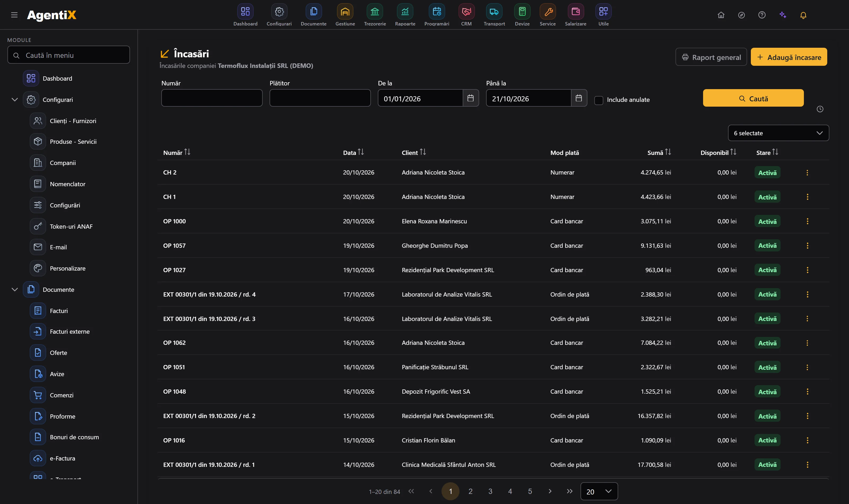Viewport: 849px width, 504px height.
Task: Open the Până la calendar picker
Action: [579, 98]
